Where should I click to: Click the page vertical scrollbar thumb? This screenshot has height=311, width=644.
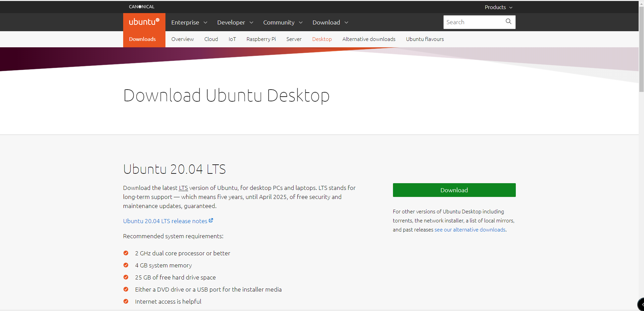641,49
